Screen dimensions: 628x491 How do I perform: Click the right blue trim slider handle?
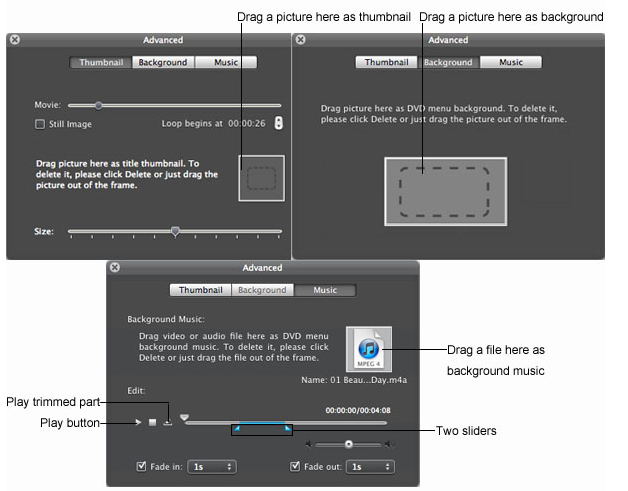(x=288, y=428)
